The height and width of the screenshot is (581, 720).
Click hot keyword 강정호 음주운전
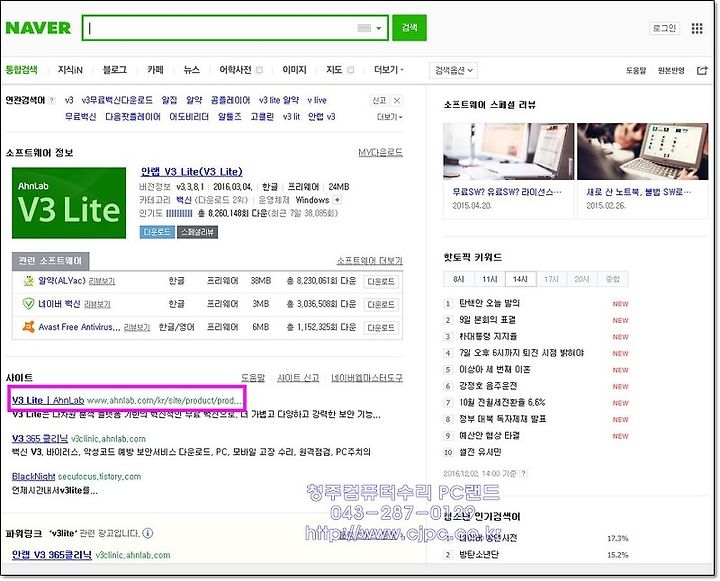488,386
